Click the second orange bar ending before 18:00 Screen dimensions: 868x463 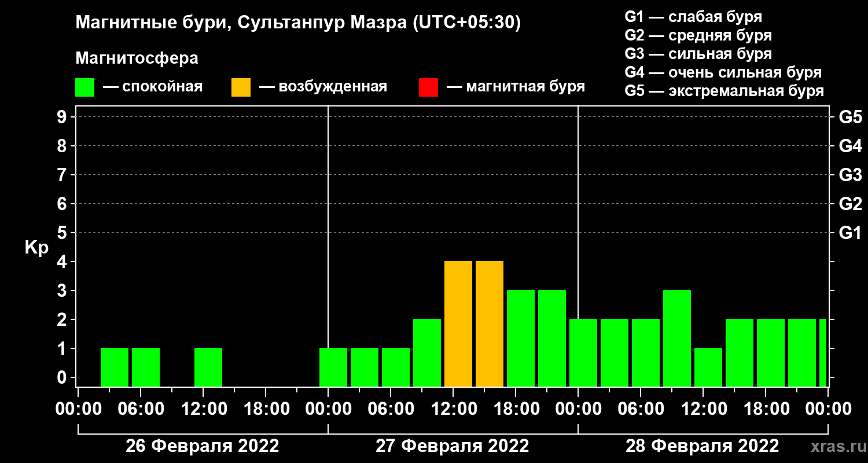click(x=490, y=324)
